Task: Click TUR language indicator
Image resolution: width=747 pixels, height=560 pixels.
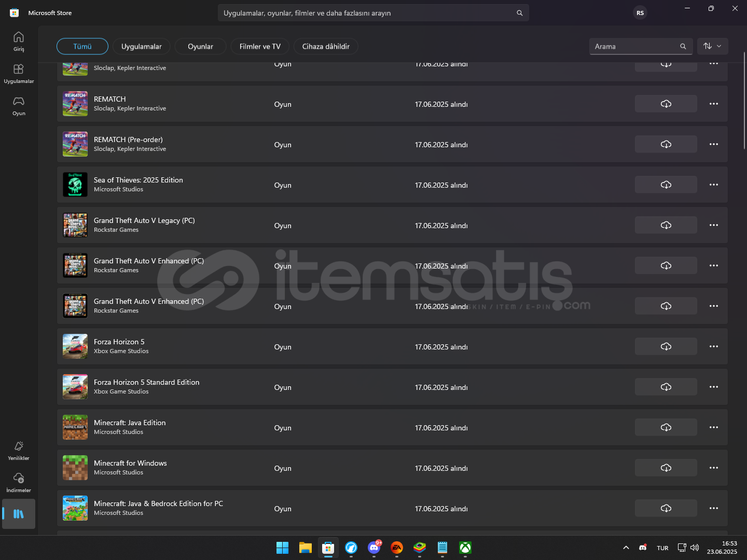Action: pos(662,548)
